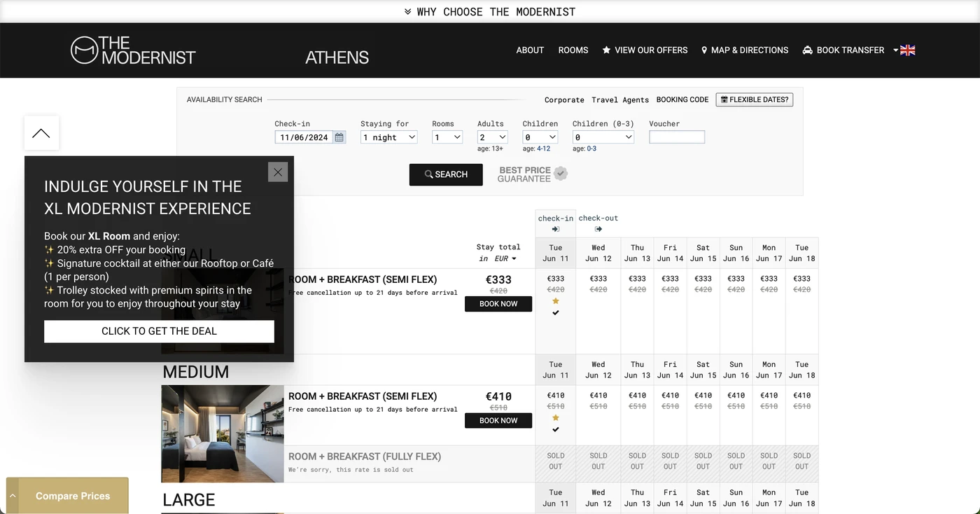Open the Adults count dropdown
Viewport: 980px width, 514px height.
pos(492,137)
